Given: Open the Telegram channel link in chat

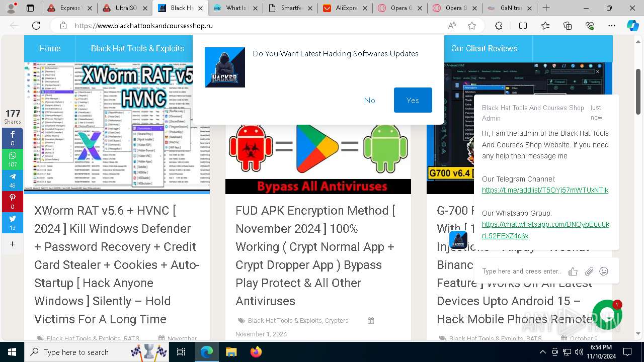Looking at the screenshot, I should [x=545, y=190].
